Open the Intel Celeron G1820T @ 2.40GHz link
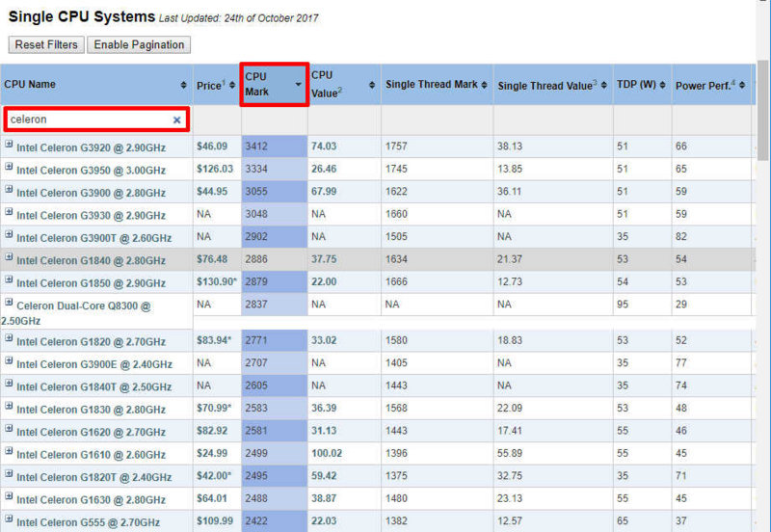This screenshot has width=771, height=532. coord(93,477)
